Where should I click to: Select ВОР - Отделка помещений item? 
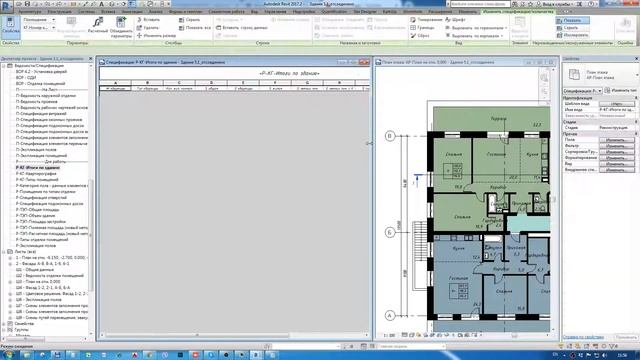coord(40,83)
